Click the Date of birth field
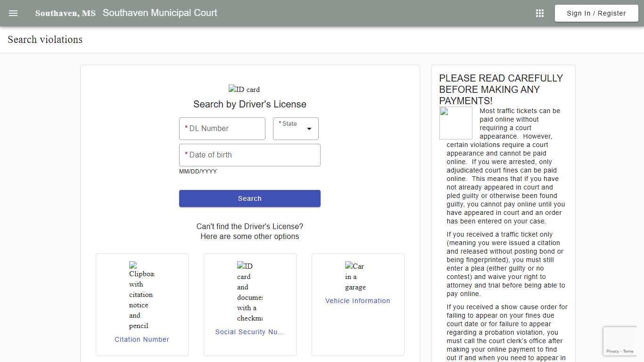This screenshot has height=362, width=644. [249, 155]
